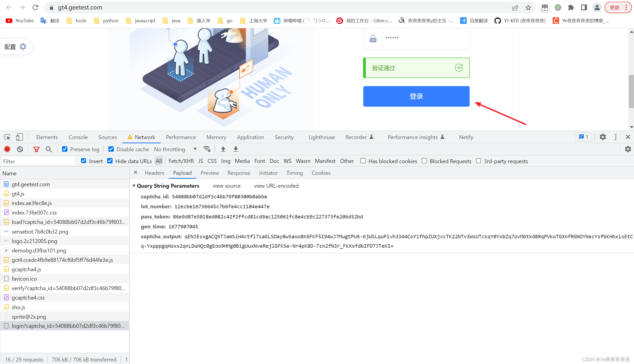This screenshot has width=634, height=364.
Task: Click the record network log icon
Action: pos(7,149)
